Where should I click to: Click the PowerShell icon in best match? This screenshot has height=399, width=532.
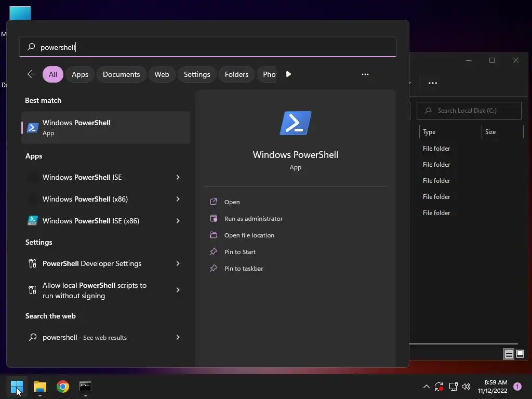pyautogui.click(x=33, y=128)
